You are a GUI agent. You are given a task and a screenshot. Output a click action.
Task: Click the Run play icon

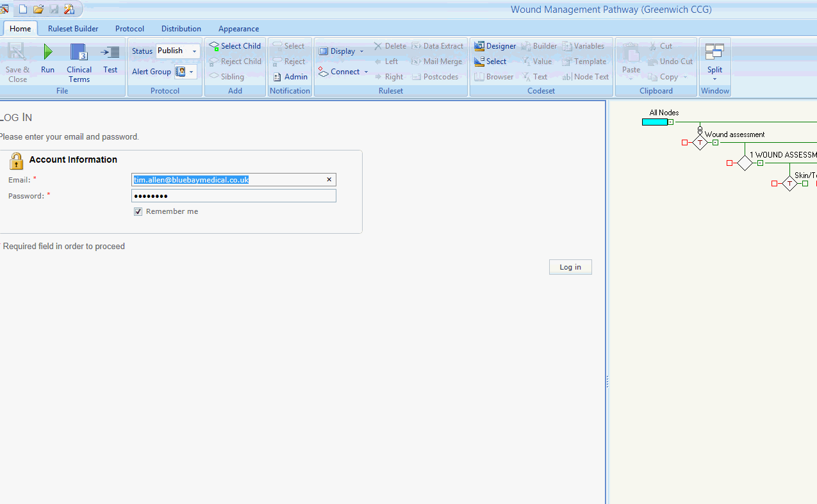47,53
